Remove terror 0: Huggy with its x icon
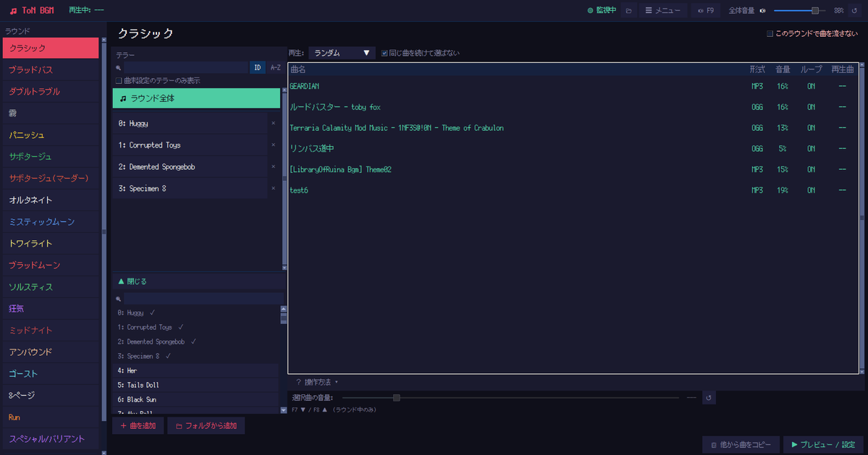Screen dimensions: 868x455 (274, 123)
